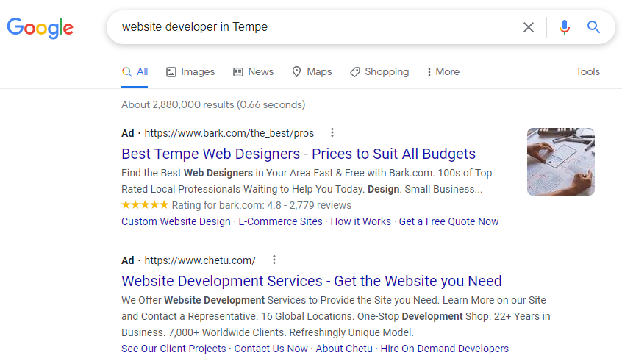This screenshot has height=364, width=622.
Task: Switch to the Images tab
Action: point(190,72)
